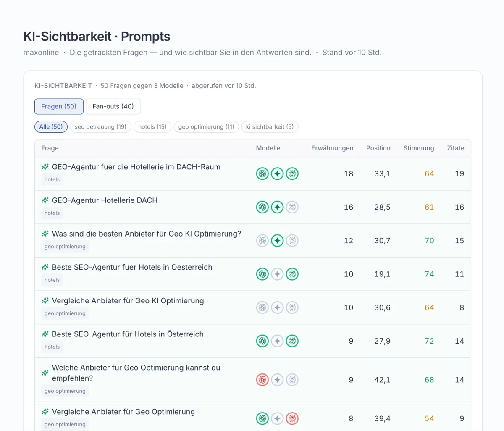Screen dimensions: 504x431
Task: Click 'geo optimierung' tag under 'Welche Anbieter' question
Action: [65, 391]
